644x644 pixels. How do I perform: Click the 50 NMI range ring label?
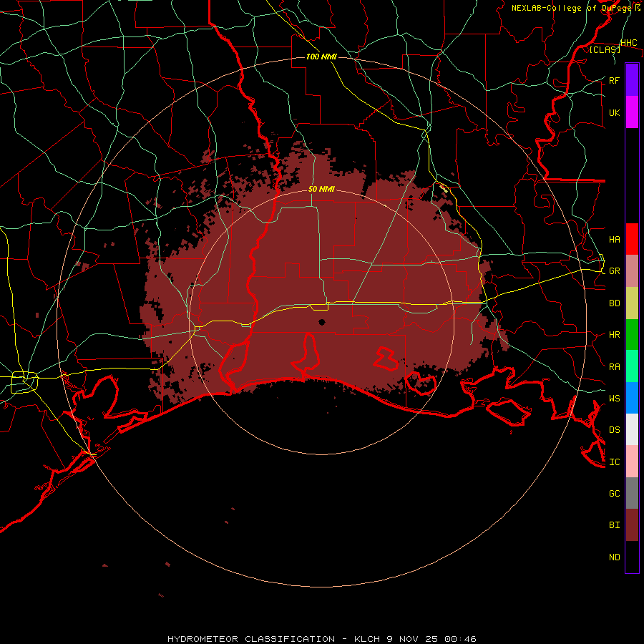tap(321, 189)
